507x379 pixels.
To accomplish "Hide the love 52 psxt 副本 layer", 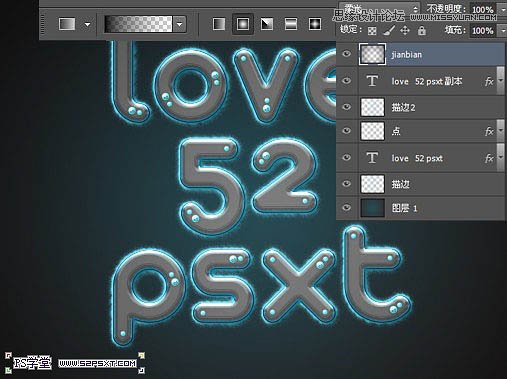I will pos(347,81).
